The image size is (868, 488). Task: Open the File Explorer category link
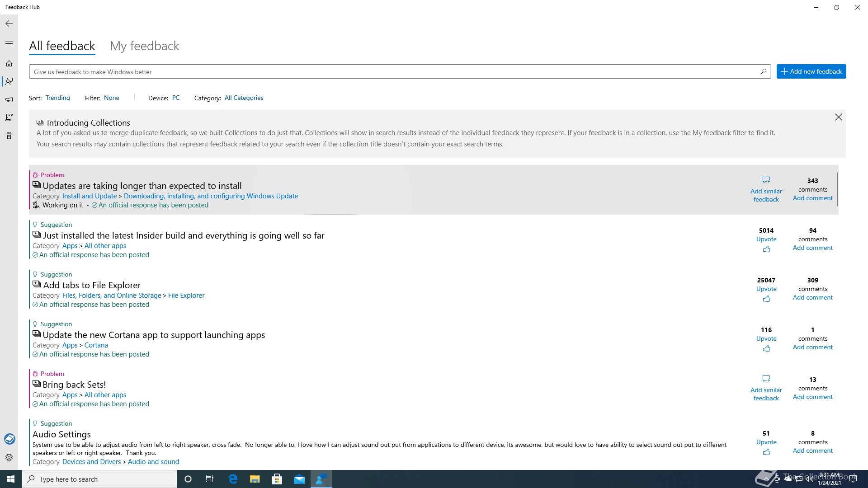pos(186,296)
